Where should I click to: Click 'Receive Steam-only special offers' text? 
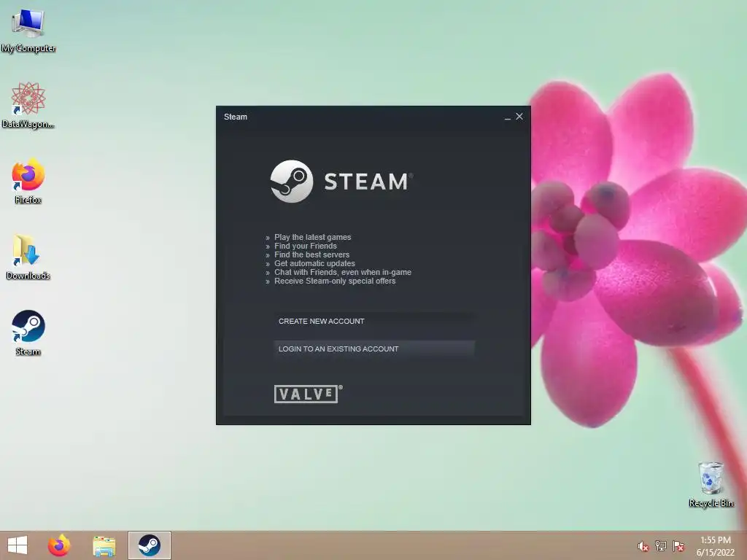(335, 281)
